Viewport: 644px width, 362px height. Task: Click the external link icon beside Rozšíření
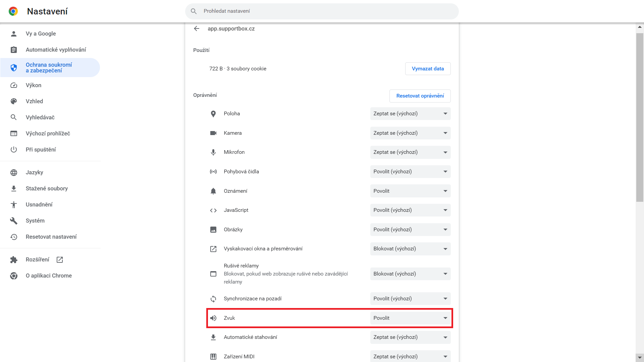[60, 260]
